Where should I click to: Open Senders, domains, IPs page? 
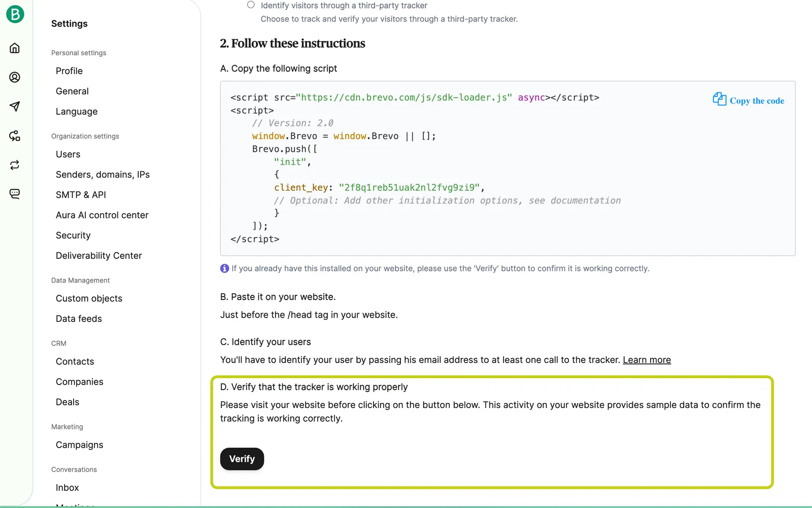point(103,175)
